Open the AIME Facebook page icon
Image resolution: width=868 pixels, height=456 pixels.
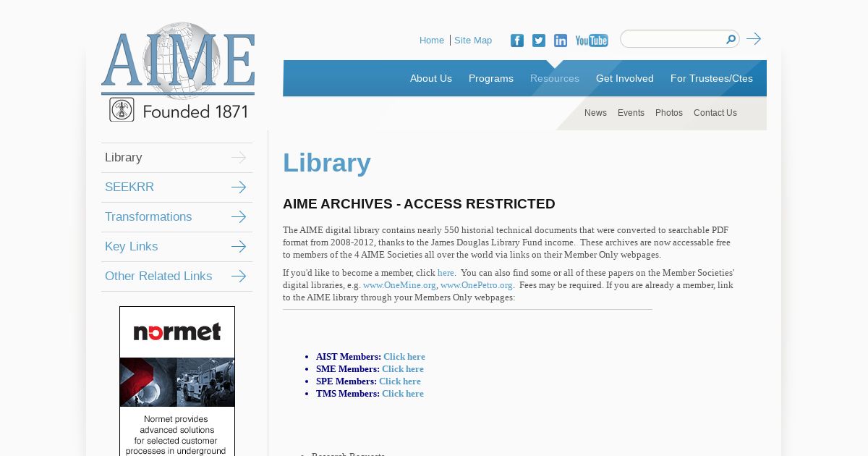[517, 41]
